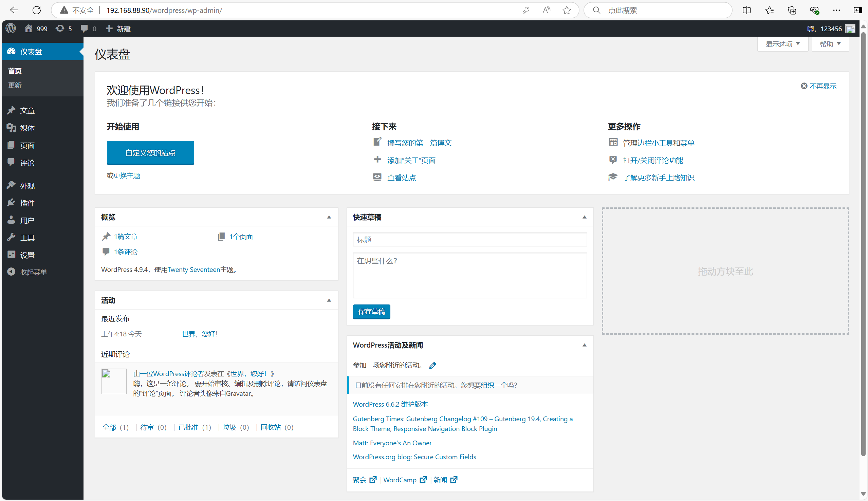The image size is (868, 501).
Task: Collapse sidebar with 收起菜单
Action: pyautogui.click(x=43, y=272)
